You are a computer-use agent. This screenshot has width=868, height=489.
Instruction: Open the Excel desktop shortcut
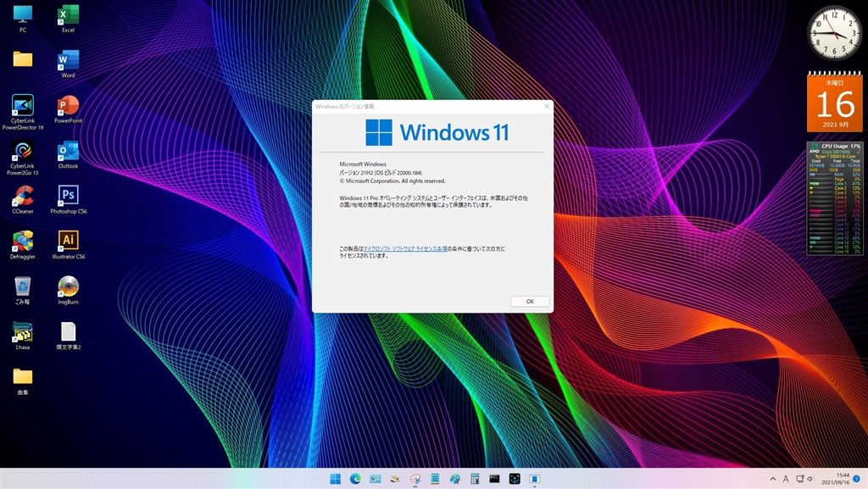point(68,15)
